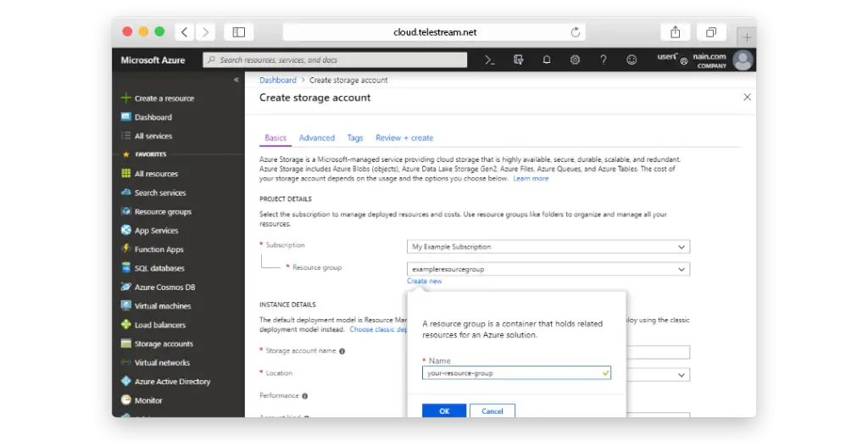Viewport: 868px width, 447px height.
Task: Open Cloud Shell icon in top bar
Action: click(489, 60)
